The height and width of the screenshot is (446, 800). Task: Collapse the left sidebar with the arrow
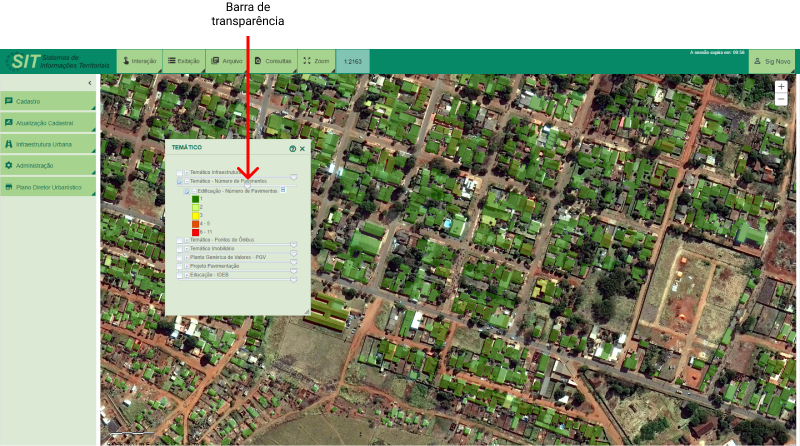91,82
